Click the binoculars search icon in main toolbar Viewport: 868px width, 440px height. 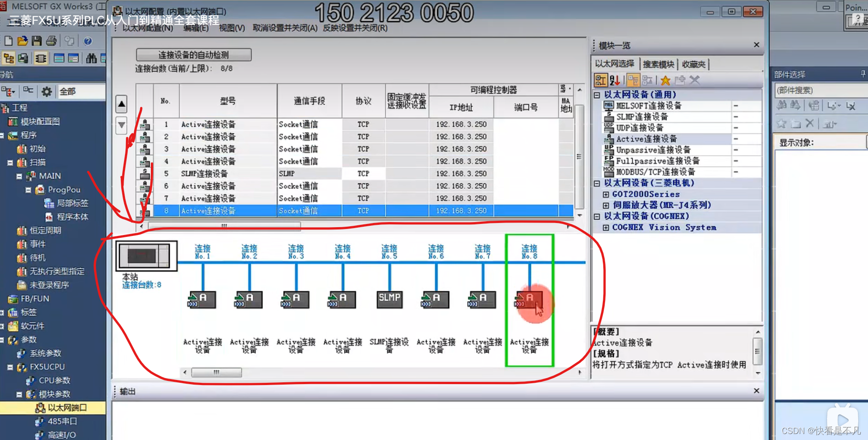point(91,58)
